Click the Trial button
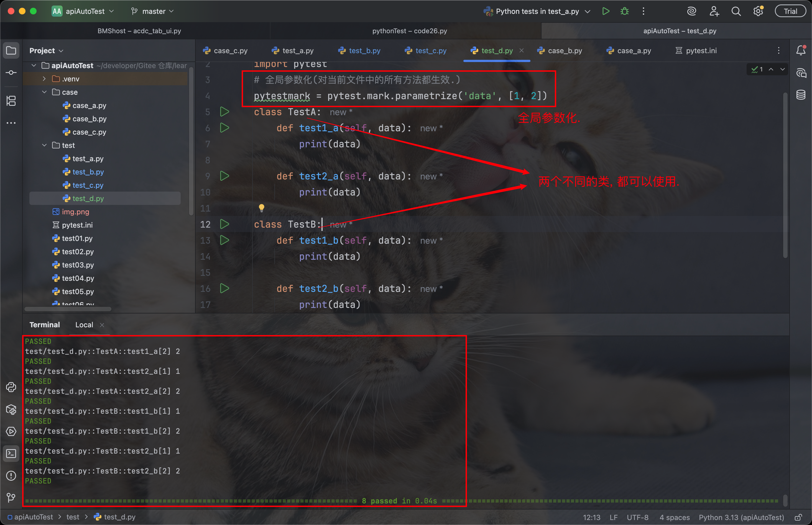Screen dimensions: 812x525 (790, 11)
